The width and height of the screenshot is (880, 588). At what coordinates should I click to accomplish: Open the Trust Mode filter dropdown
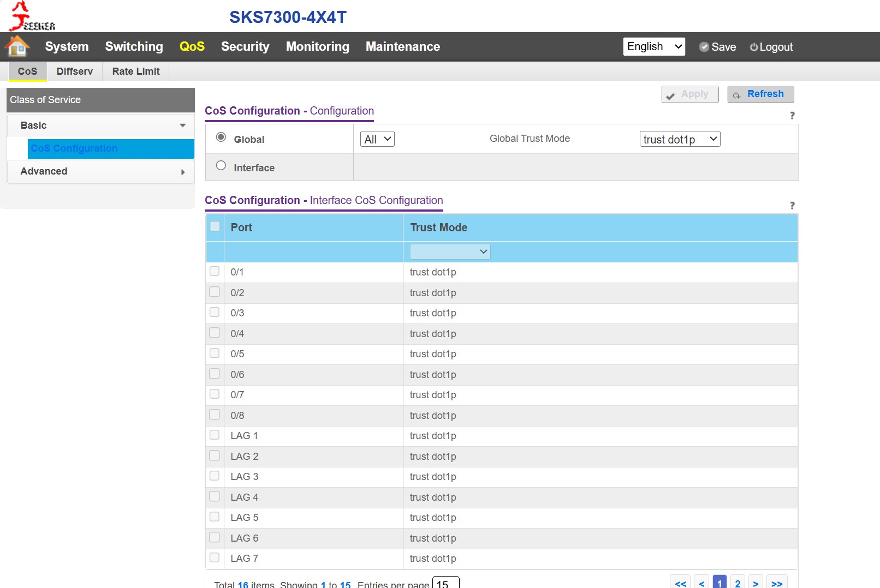pyautogui.click(x=450, y=251)
